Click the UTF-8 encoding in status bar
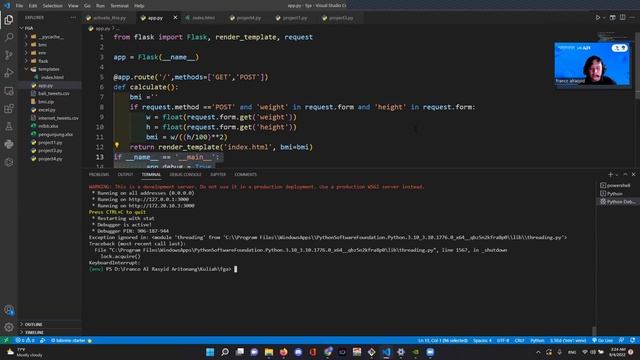Viewport: 640px width, 360px height. pos(503,340)
